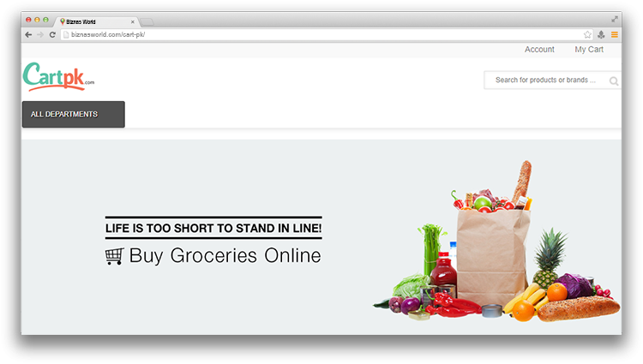
Task: Select the Biznas World tab
Action: tap(96, 21)
